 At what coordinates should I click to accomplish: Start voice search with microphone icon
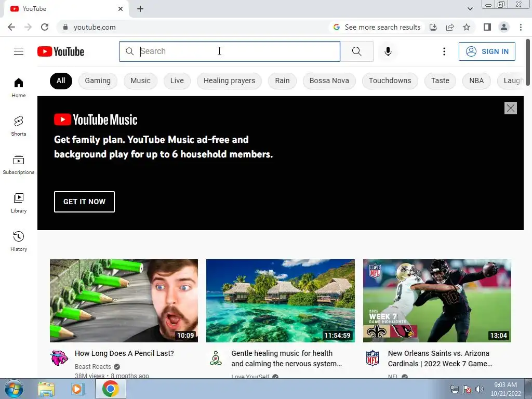point(388,51)
